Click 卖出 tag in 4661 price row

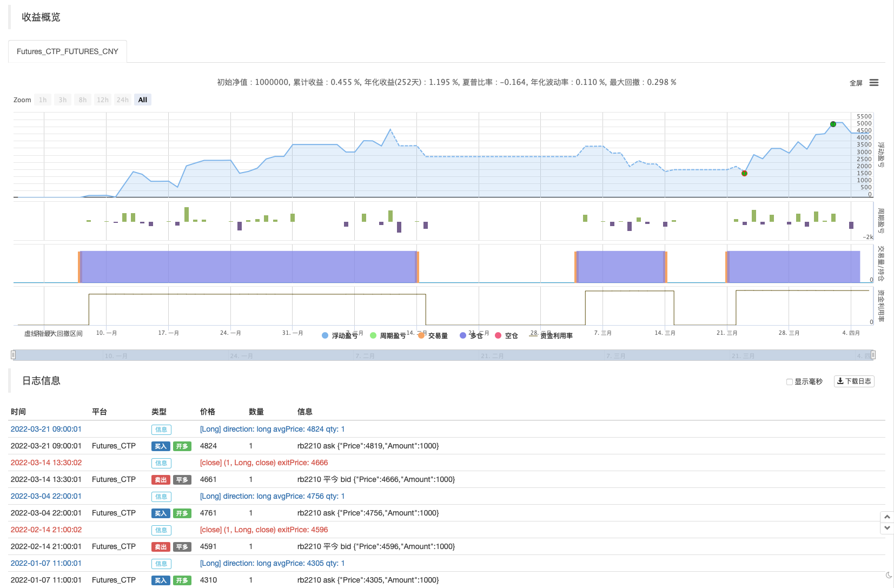161,480
